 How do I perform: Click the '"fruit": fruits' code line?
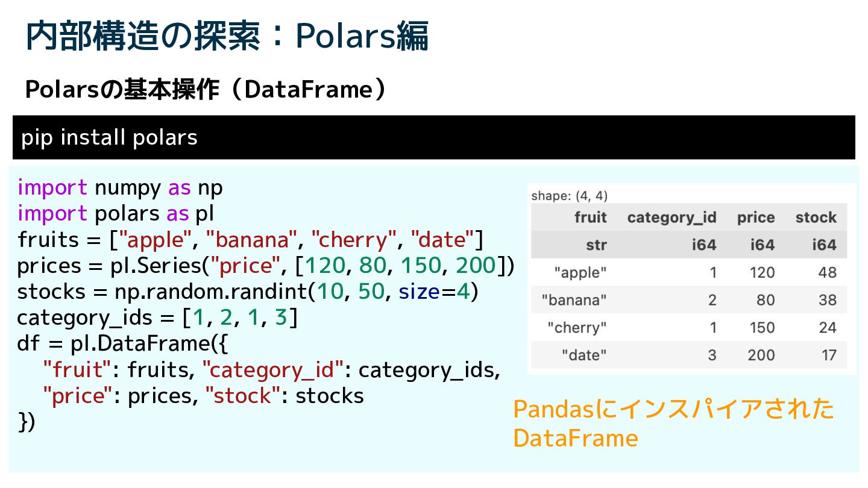(272, 369)
